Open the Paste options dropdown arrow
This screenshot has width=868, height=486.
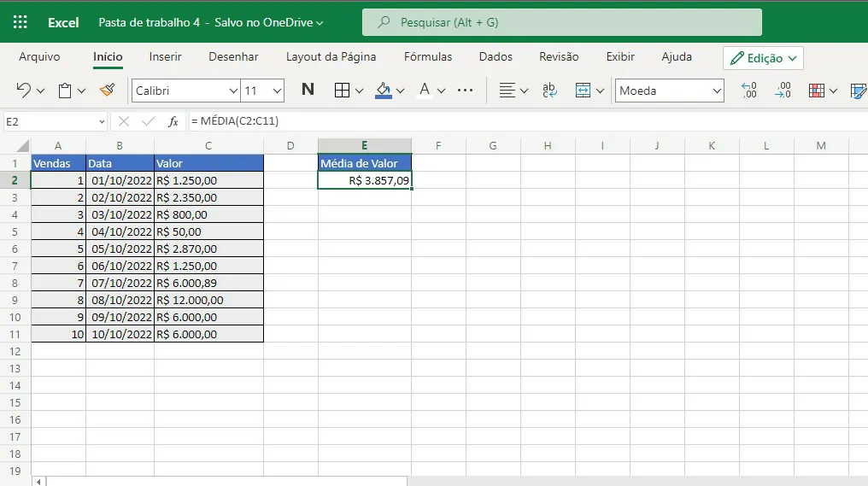tap(81, 91)
